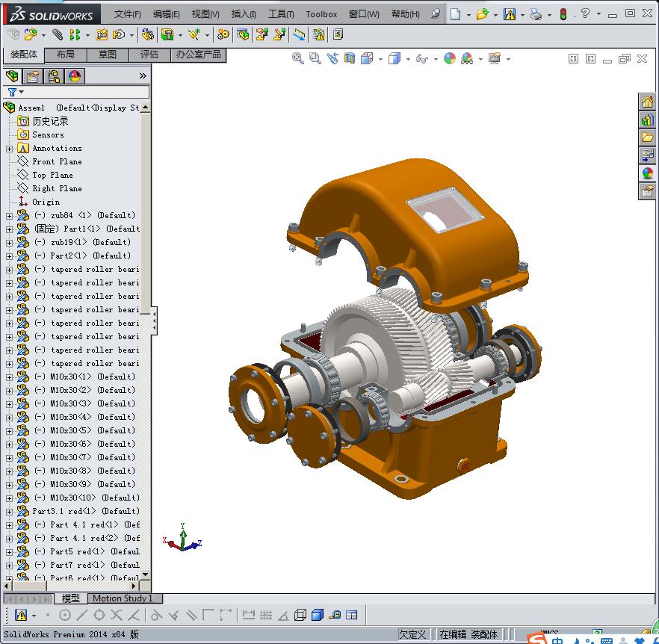Open the 插入(I) menu
Screen dimensions: 659x644
point(244,13)
